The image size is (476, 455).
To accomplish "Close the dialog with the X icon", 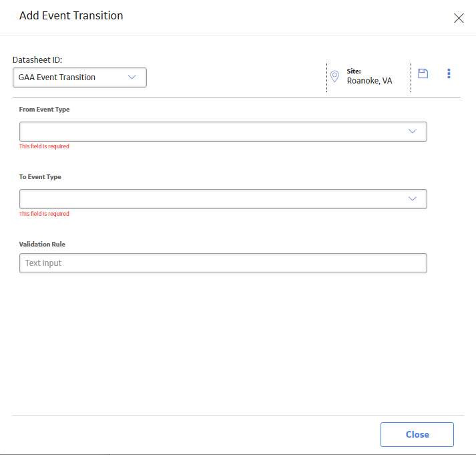I will tap(459, 18).
